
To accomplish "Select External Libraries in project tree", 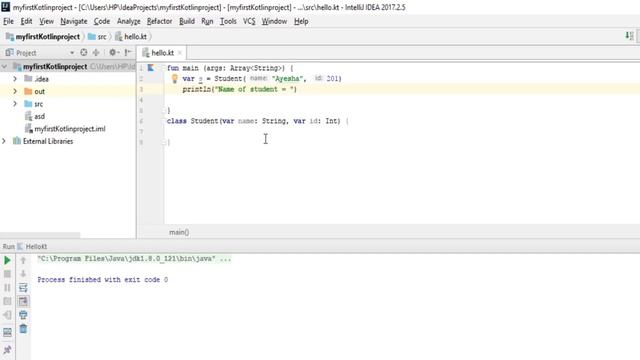I will click(x=48, y=141).
